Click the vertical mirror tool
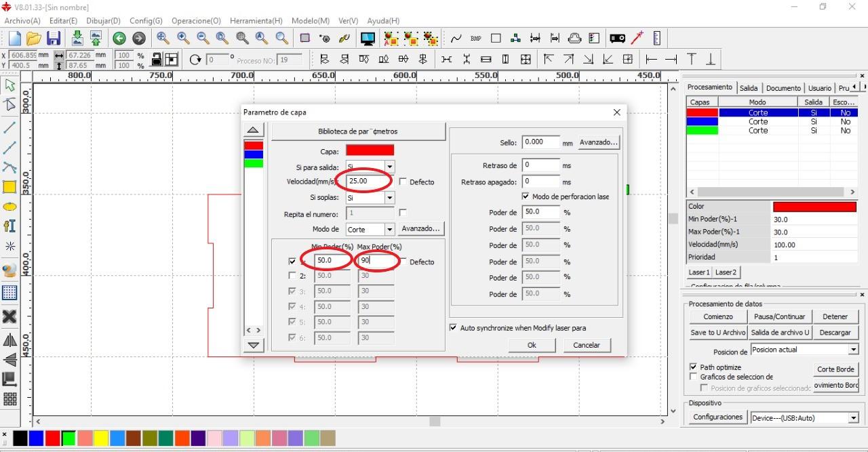Image resolution: width=868 pixels, height=452 pixels. click(9, 359)
